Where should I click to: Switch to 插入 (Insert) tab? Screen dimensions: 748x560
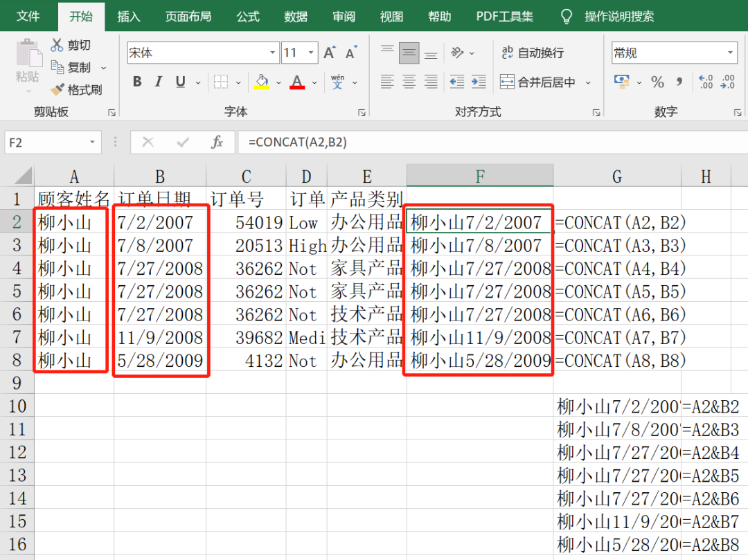click(x=130, y=17)
